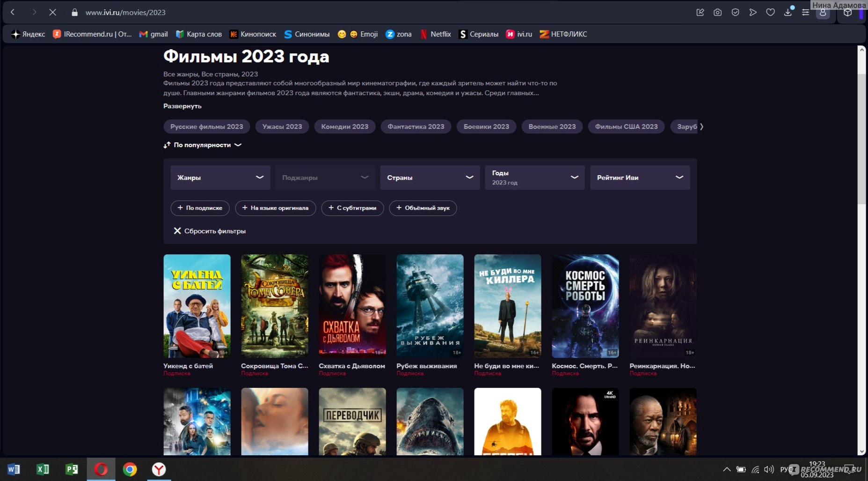Take a snapshot with the camera icon
Screen dimensions: 868x481
[717, 13]
